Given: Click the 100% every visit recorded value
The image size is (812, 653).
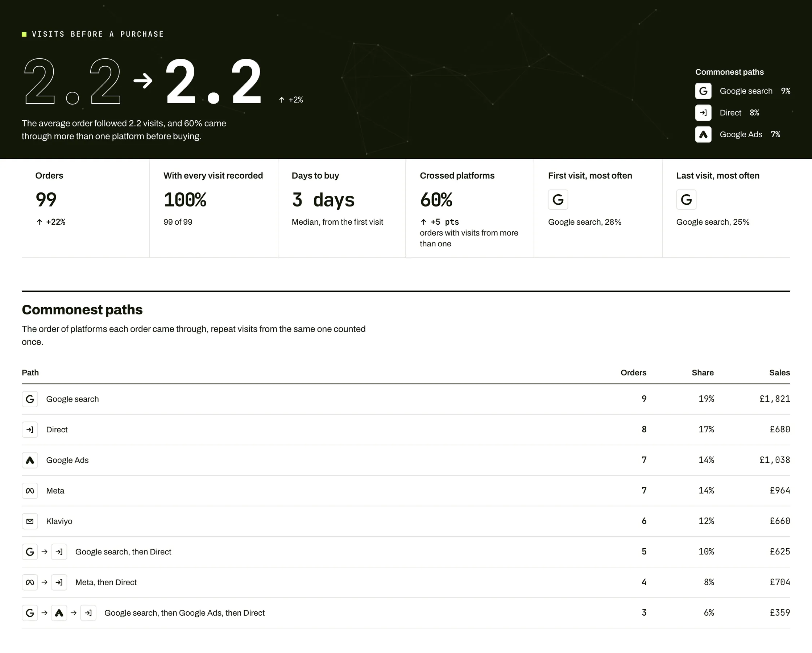Looking at the screenshot, I should pyautogui.click(x=185, y=200).
